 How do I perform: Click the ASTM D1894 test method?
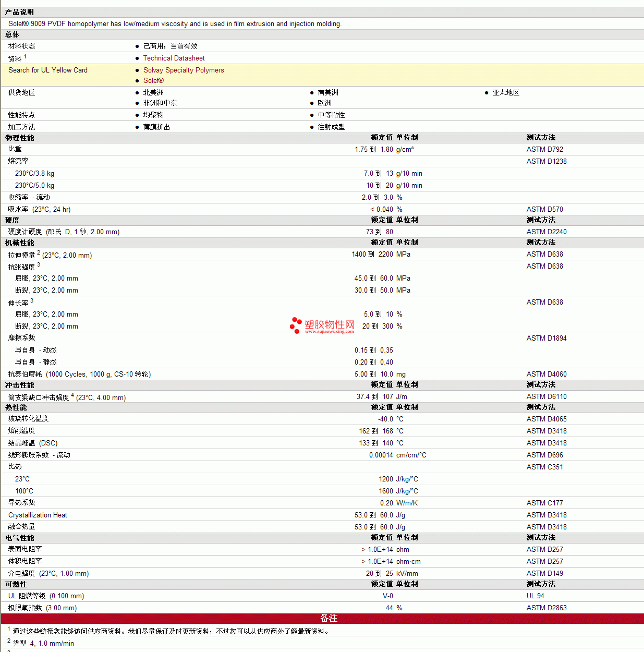tap(546, 338)
